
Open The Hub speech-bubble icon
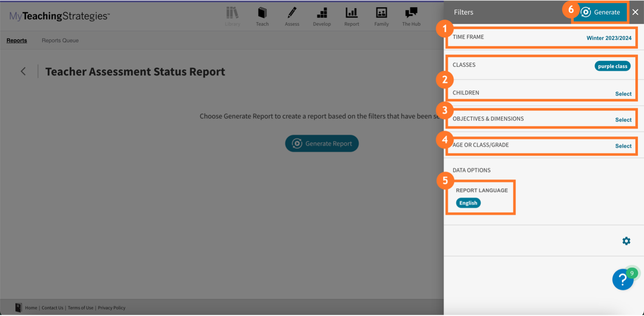(411, 16)
